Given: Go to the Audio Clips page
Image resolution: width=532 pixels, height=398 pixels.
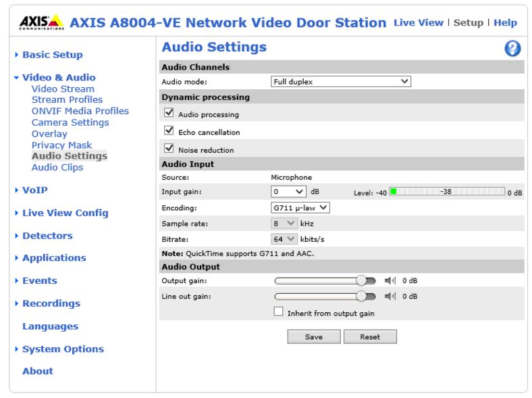Looking at the screenshot, I should (57, 168).
